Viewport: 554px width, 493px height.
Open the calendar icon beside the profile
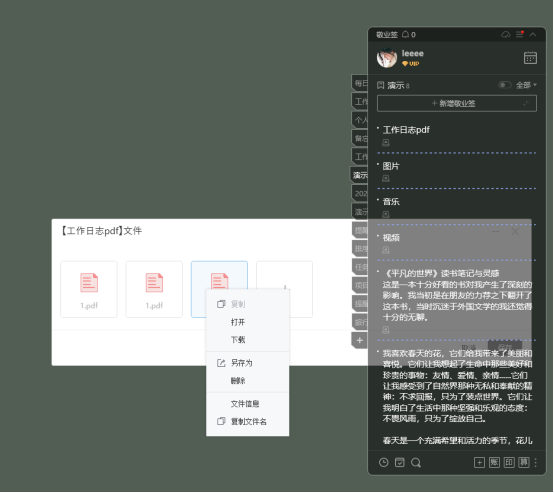530,58
